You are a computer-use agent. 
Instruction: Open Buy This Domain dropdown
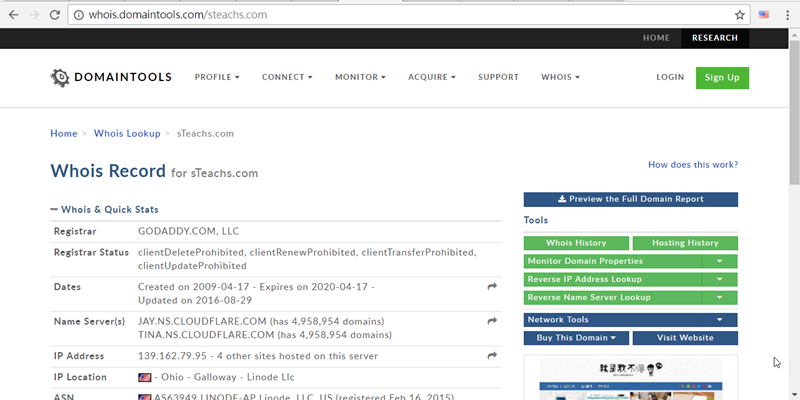(x=576, y=338)
